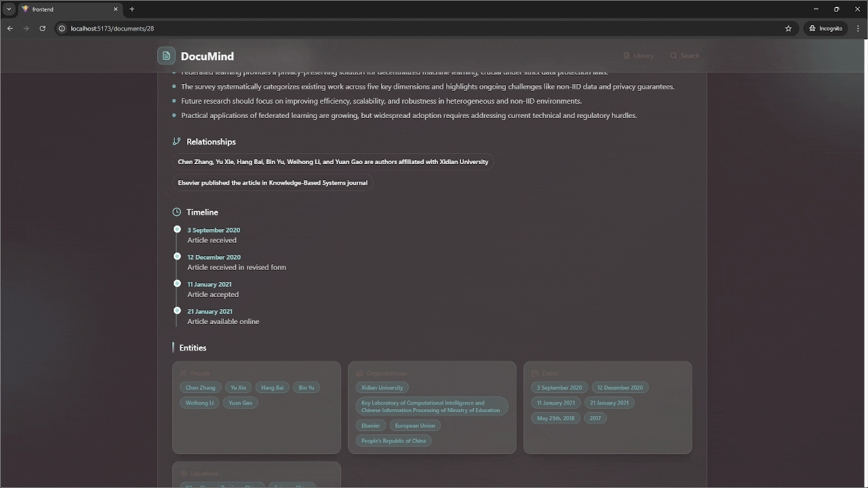Screen dimensions: 868x488
Task: Click the browser back arrow
Action: coord(9,28)
